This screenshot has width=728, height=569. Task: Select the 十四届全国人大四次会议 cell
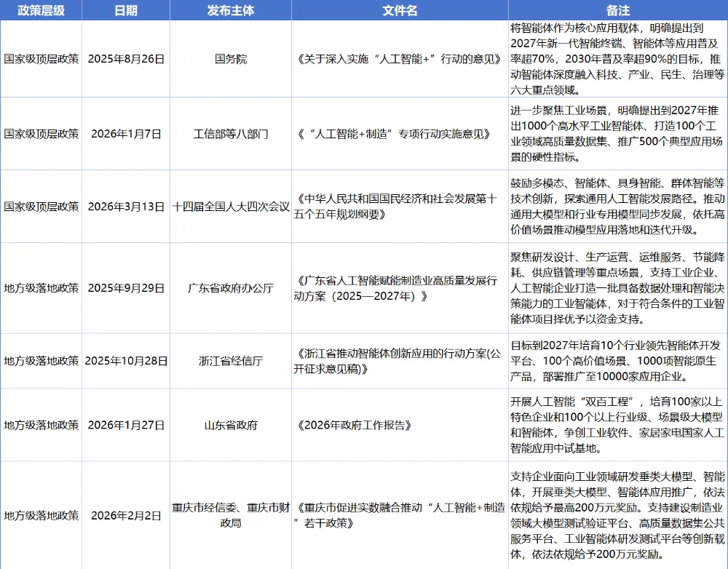[x=231, y=207]
